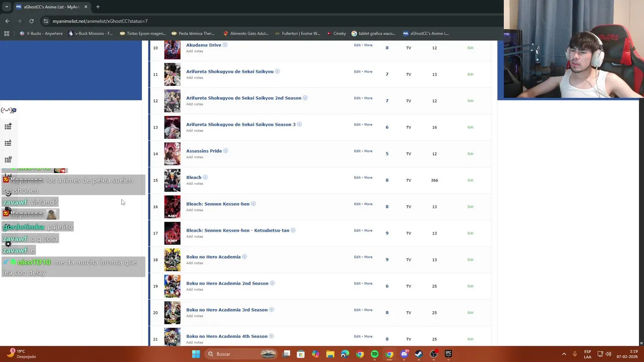Open the Fullerton | Evolve W... bookmark
The width and height of the screenshot is (644, 362).
click(x=297, y=34)
